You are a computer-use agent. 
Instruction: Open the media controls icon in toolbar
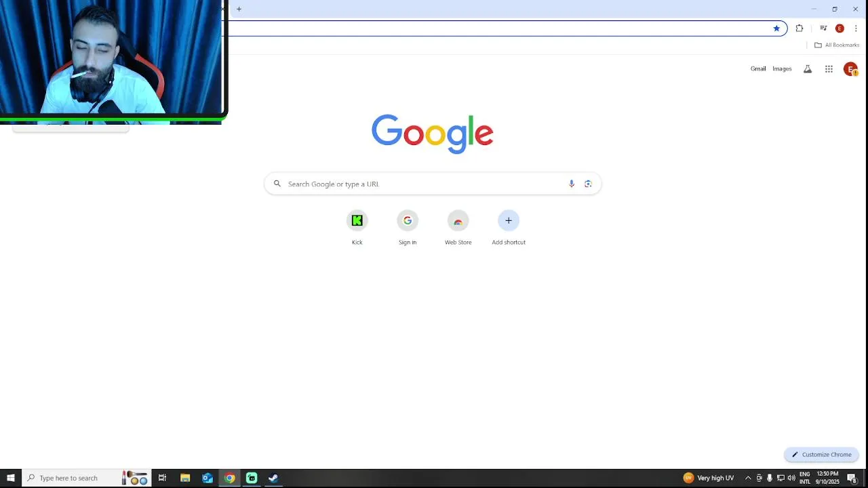click(x=823, y=28)
